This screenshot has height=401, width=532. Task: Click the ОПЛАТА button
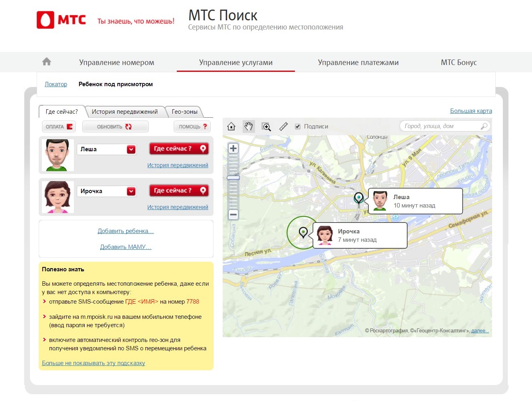tap(59, 126)
